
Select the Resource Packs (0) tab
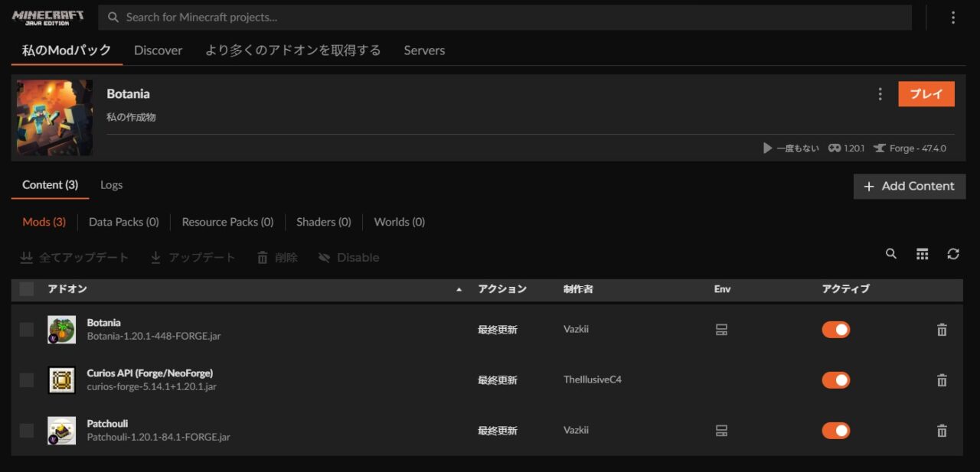tap(227, 222)
